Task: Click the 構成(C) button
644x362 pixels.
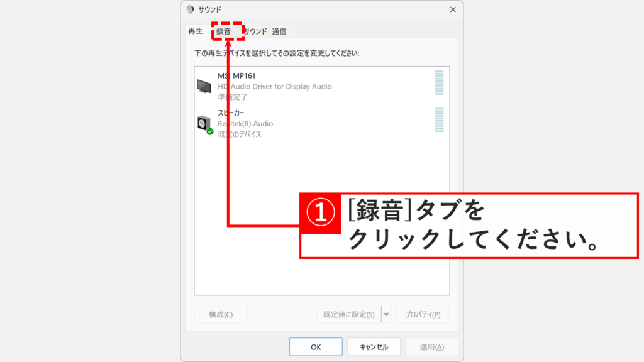Action: click(x=219, y=314)
